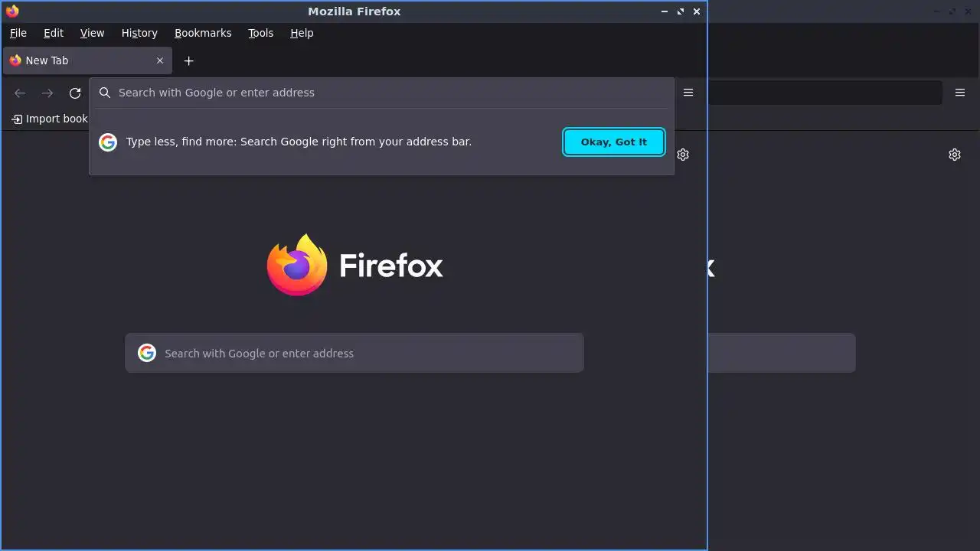Click the Google icon in page search box
The image size is (980, 551).
coord(147,353)
